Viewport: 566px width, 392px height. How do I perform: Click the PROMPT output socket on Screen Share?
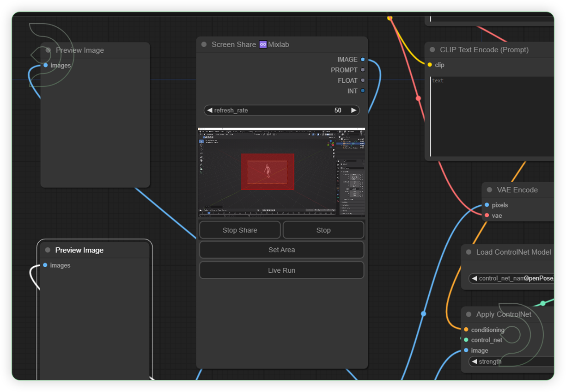click(362, 70)
